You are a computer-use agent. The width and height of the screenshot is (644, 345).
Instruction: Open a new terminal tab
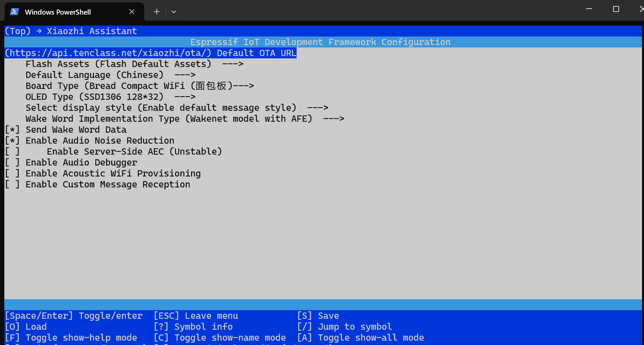tap(156, 12)
